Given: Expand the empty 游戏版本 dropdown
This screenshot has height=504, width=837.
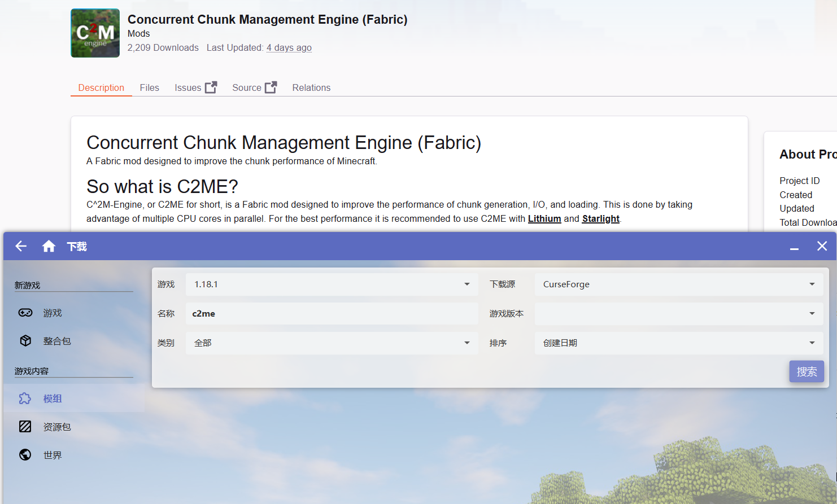Looking at the screenshot, I should [679, 314].
